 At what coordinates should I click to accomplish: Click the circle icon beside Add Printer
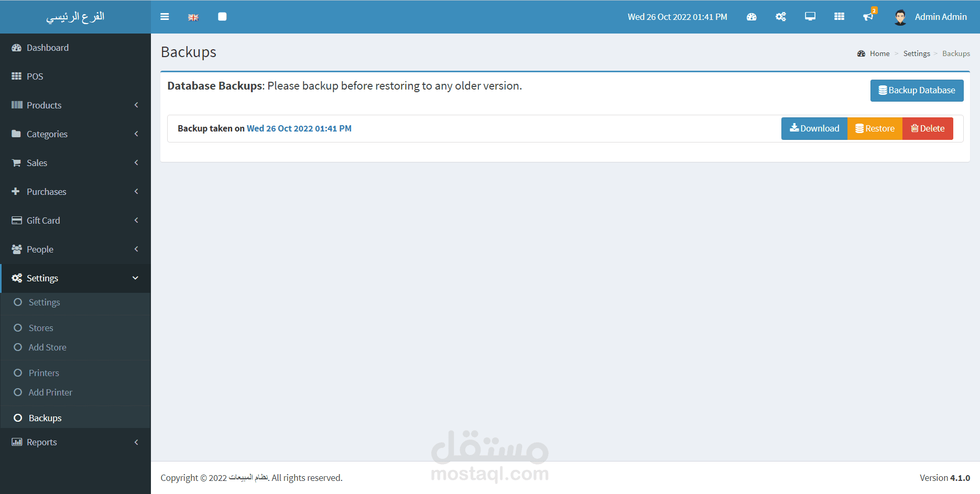pos(18,392)
